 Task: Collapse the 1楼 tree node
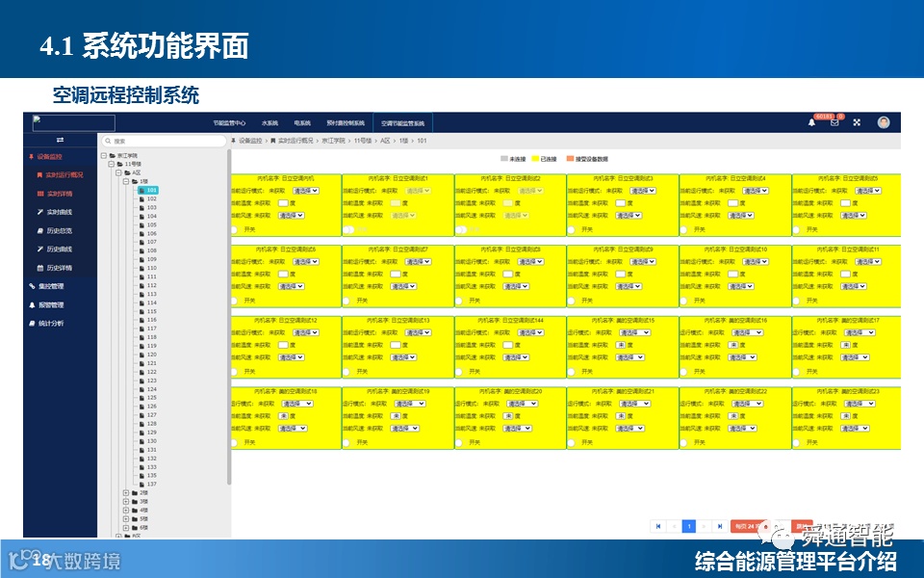click(x=125, y=181)
